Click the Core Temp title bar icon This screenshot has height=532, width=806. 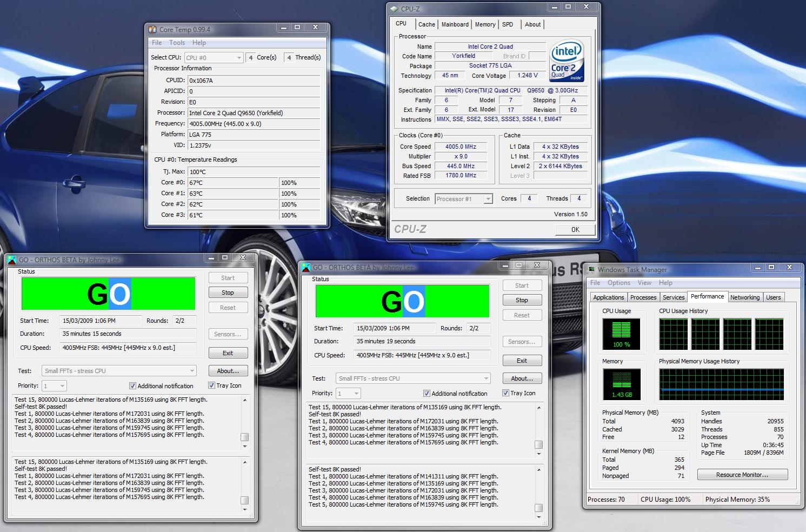152,29
